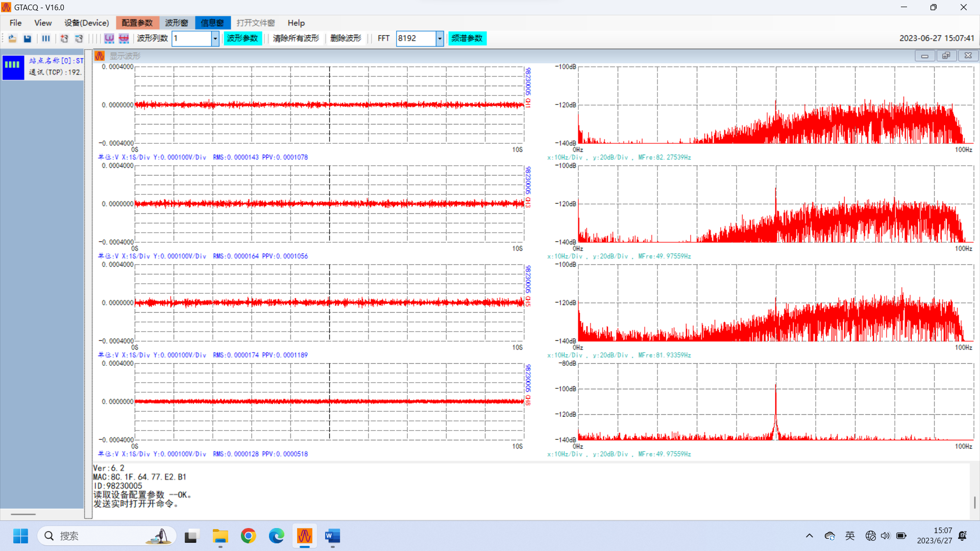Click the first waveform RMS:0.0000143 readout

236,158
